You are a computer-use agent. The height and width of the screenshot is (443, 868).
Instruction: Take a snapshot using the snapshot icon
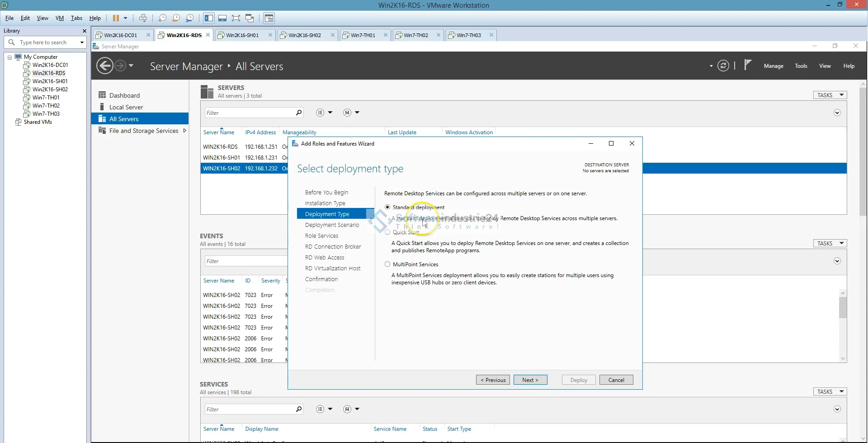162,18
